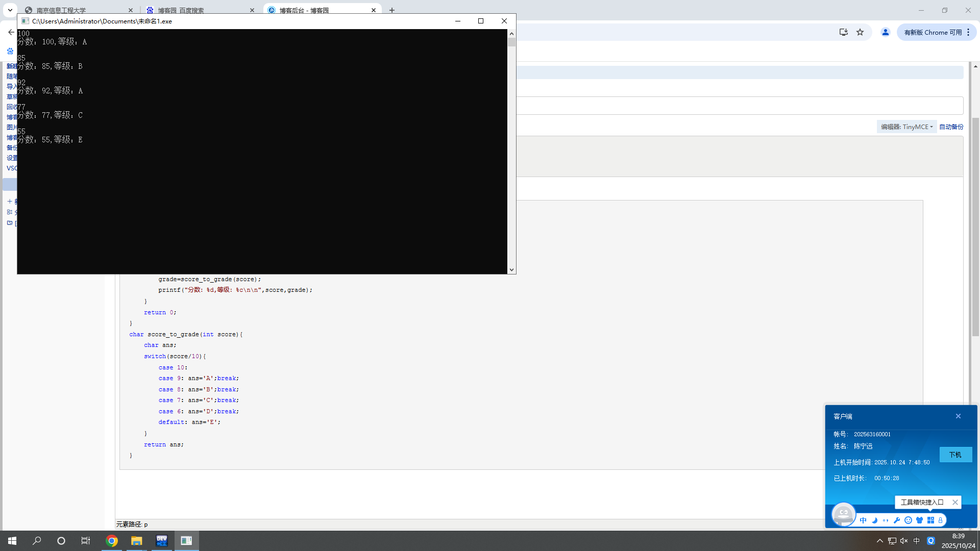The height and width of the screenshot is (551, 980).
Task: Click the padlock icon in IME toolbar
Action: (x=940, y=520)
